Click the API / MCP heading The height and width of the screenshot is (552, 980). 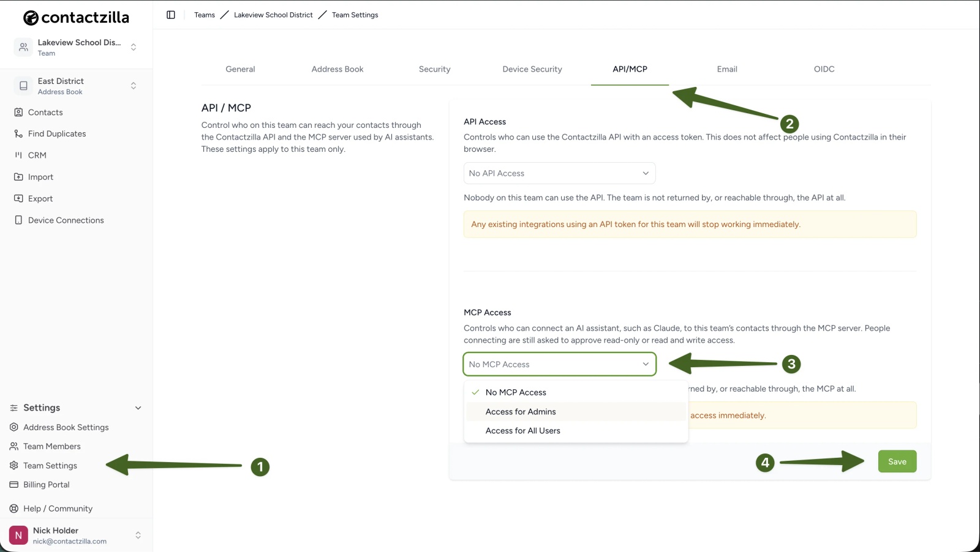coord(226,108)
